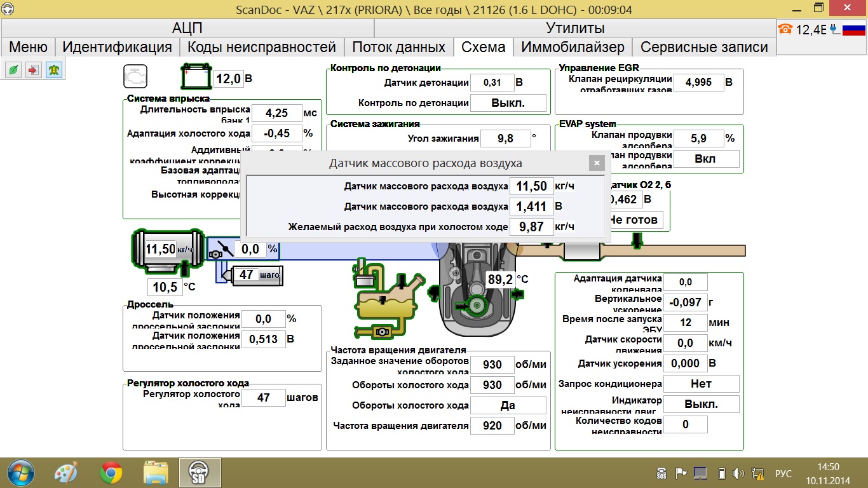Click knock sensor value 0,31

492,83
